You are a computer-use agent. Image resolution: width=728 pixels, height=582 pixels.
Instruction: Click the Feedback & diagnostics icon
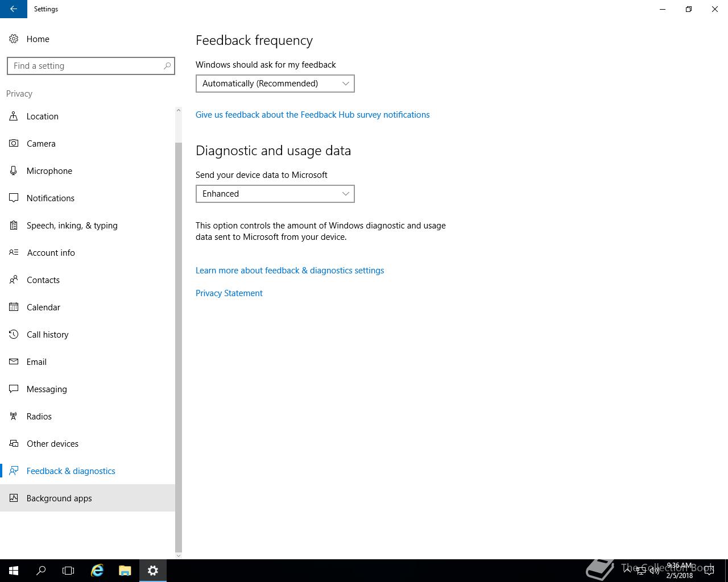click(x=14, y=471)
